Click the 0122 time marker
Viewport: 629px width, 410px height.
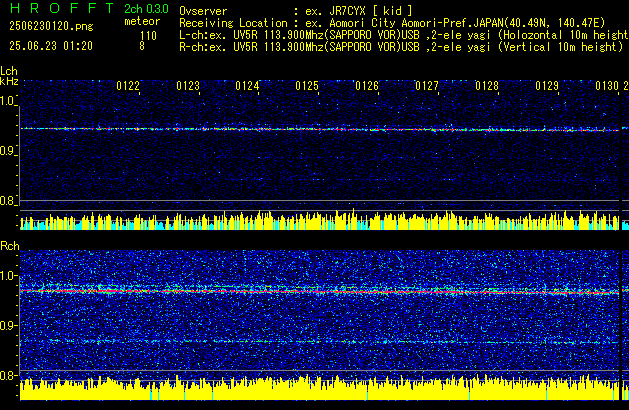click(128, 86)
